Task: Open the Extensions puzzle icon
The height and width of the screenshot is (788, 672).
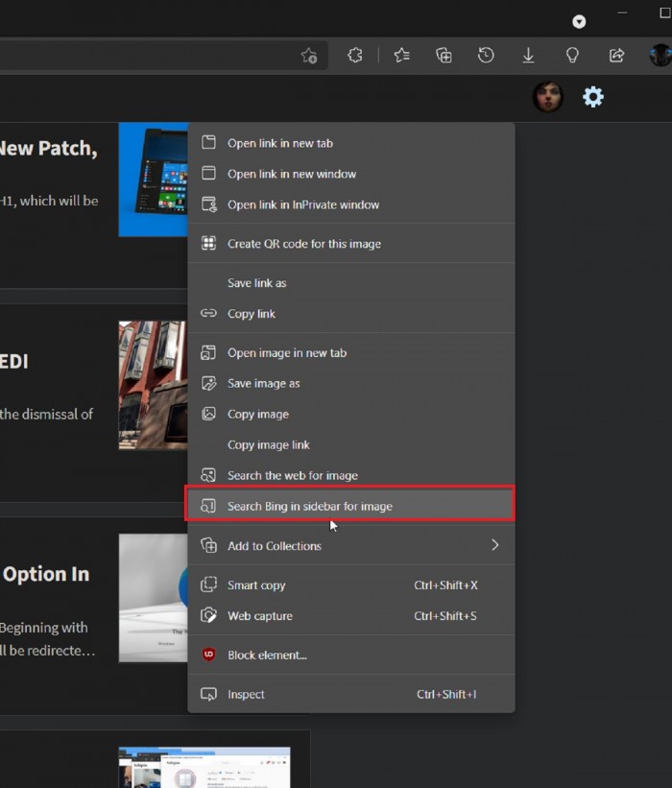Action: [355, 56]
